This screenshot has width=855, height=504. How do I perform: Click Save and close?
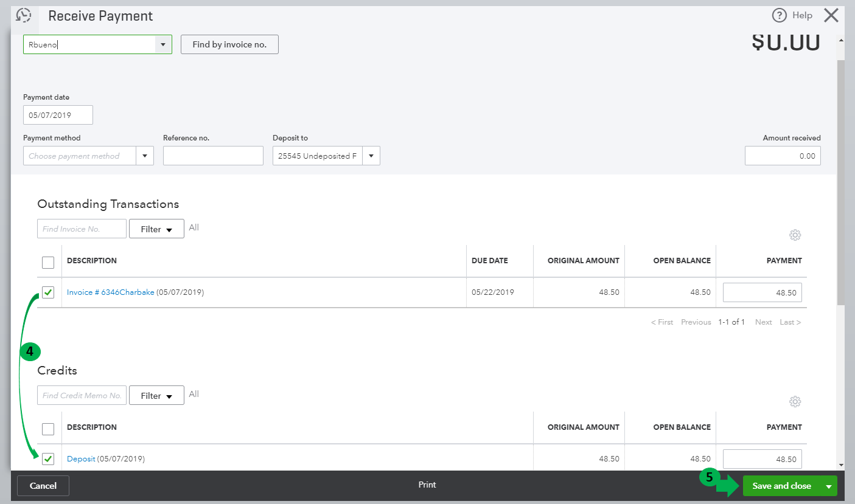coord(782,485)
